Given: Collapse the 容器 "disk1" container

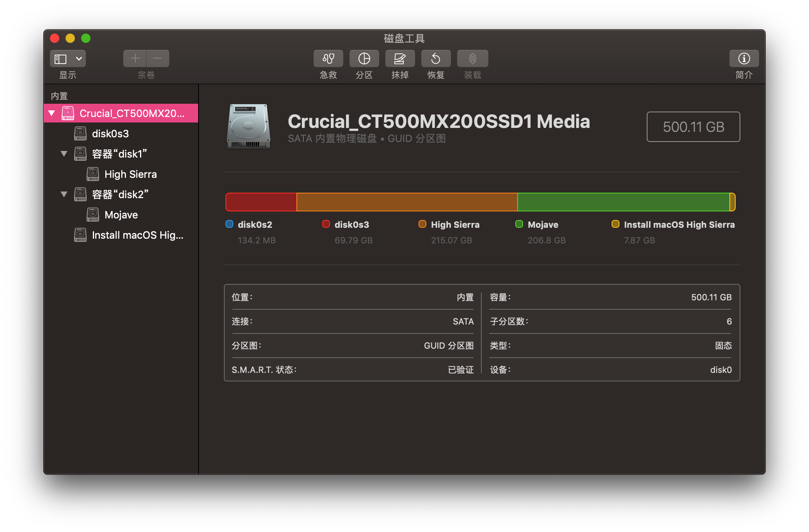Looking at the screenshot, I should [x=64, y=154].
